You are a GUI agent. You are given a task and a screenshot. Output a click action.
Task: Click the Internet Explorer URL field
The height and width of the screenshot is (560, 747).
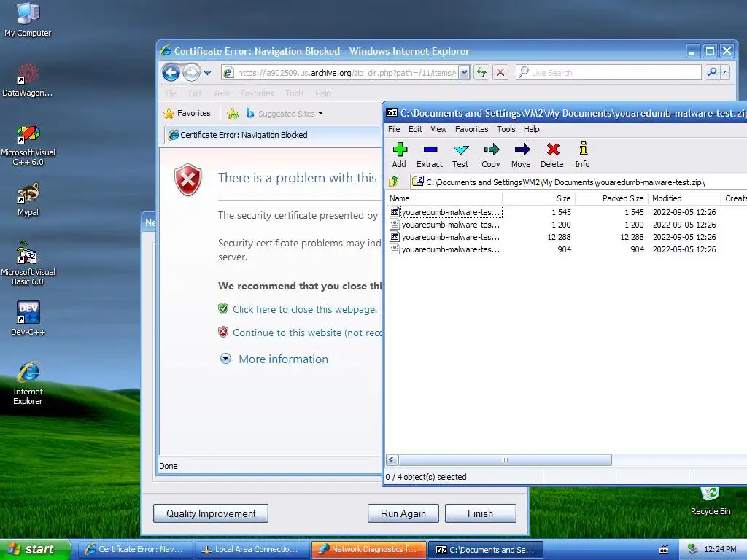(x=347, y=72)
